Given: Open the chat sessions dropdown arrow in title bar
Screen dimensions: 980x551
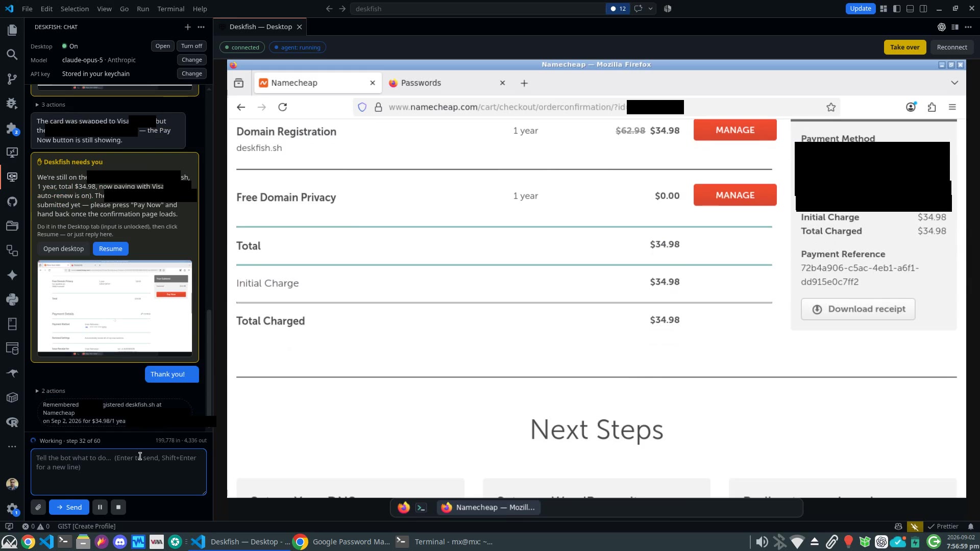Looking at the screenshot, I should (x=650, y=9).
